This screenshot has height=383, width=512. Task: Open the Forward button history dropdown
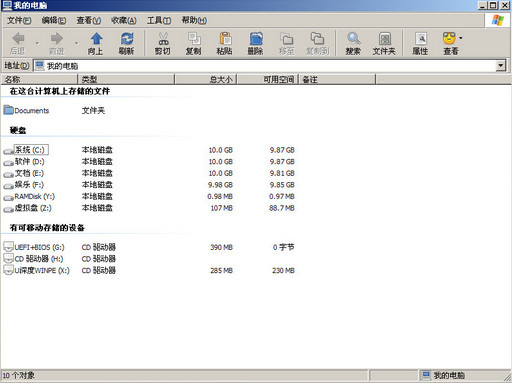pyautogui.click(x=76, y=43)
